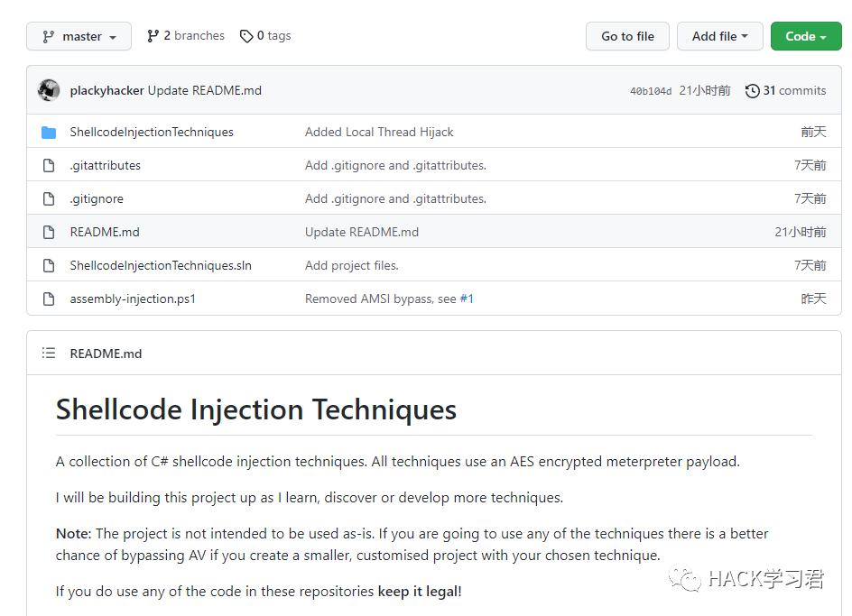Expand the Add file dropdown

719,37
